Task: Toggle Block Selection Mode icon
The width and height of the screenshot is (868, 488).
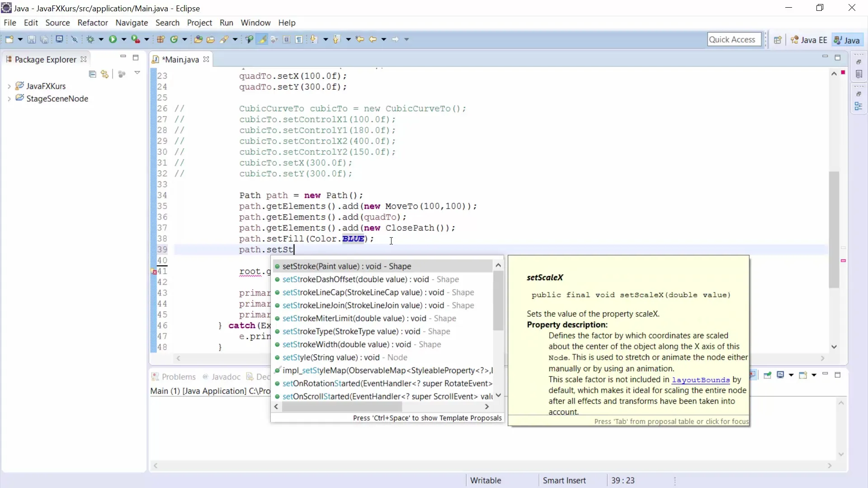Action: [x=287, y=40]
